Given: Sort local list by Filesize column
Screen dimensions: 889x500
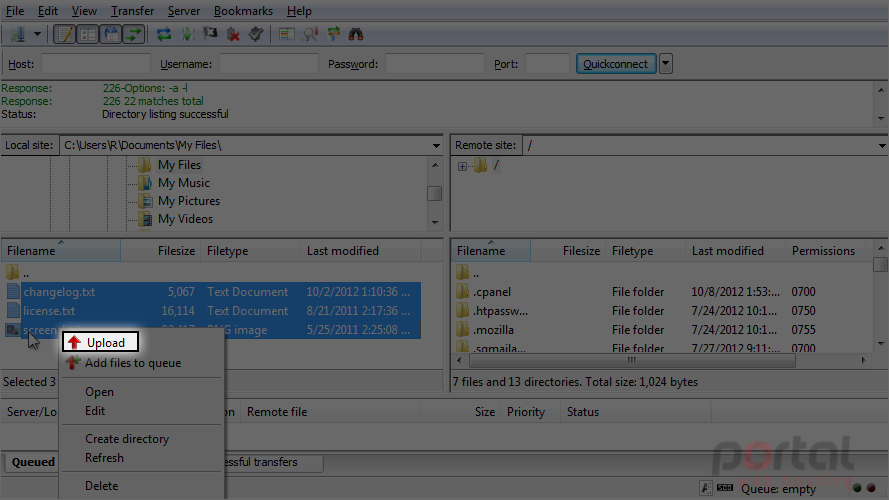Looking at the screenshot, I should (160, 251).
